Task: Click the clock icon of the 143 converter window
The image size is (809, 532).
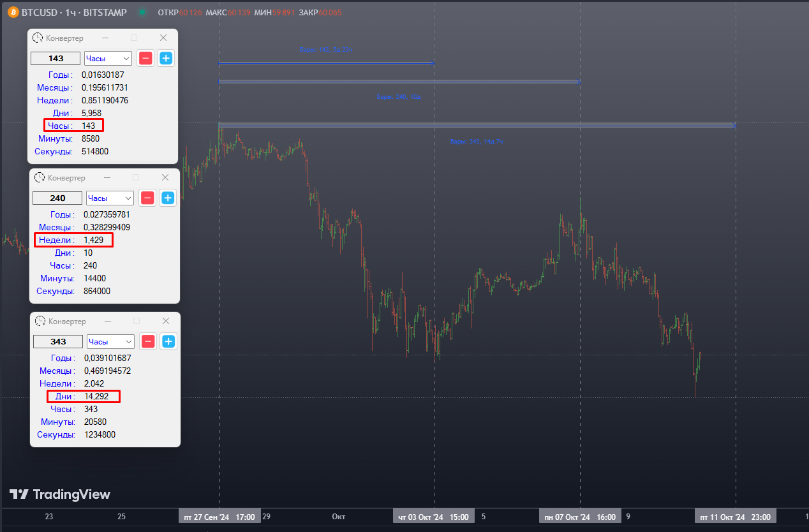Action: [38, 38]
